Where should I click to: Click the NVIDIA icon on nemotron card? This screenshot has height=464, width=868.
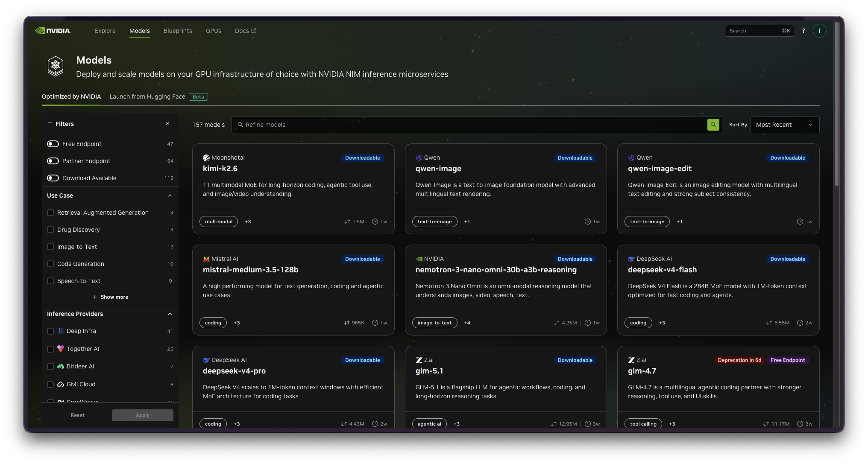point(419,259)
